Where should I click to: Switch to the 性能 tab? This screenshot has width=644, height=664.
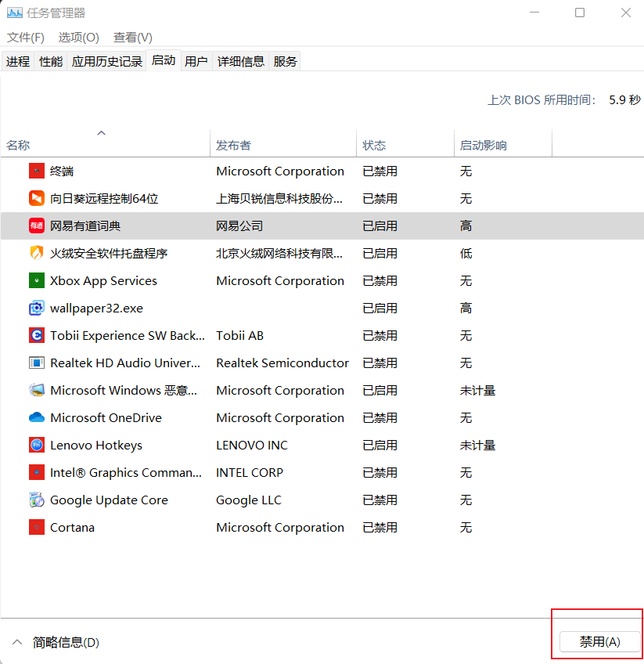pyautogui.click(x=51, y=62)
